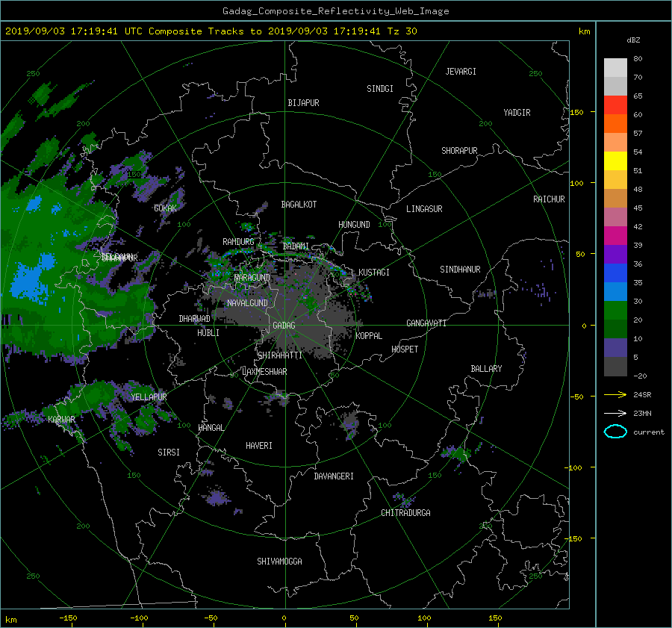Click the dBZ legend heading
Screen dimensions: 672x628
(x=633, y=40)
